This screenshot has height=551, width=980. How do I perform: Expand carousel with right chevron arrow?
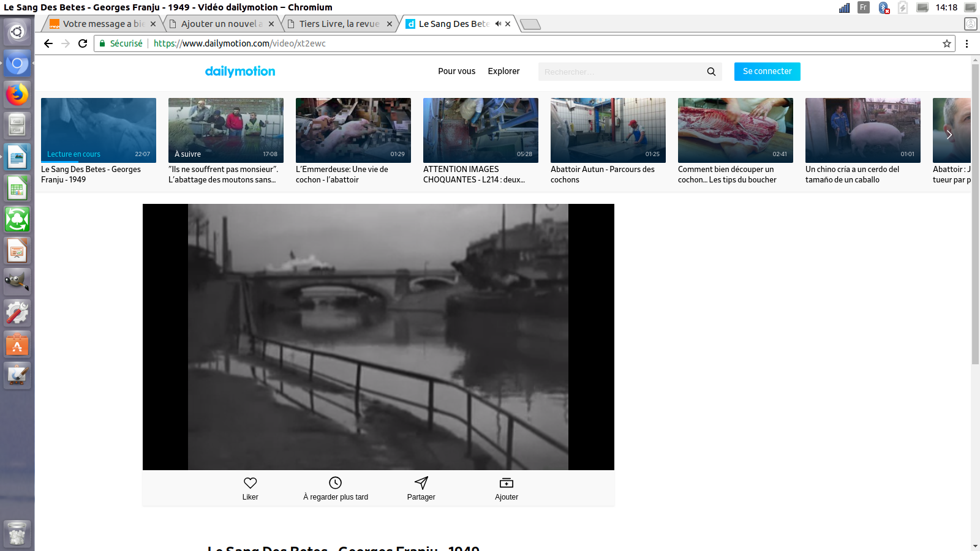click(949, 135)
